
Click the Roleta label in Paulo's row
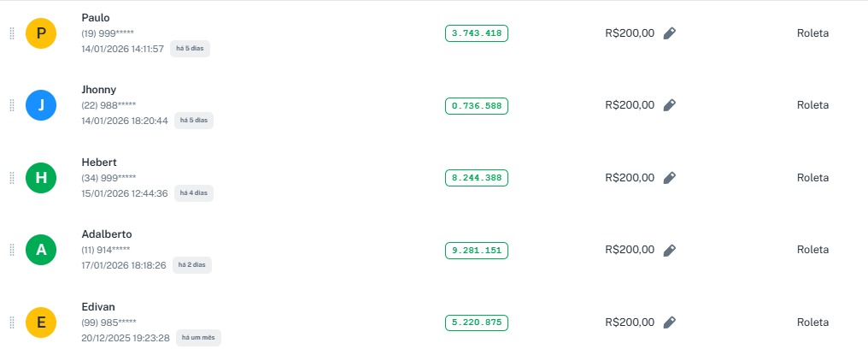pos(812,33)
